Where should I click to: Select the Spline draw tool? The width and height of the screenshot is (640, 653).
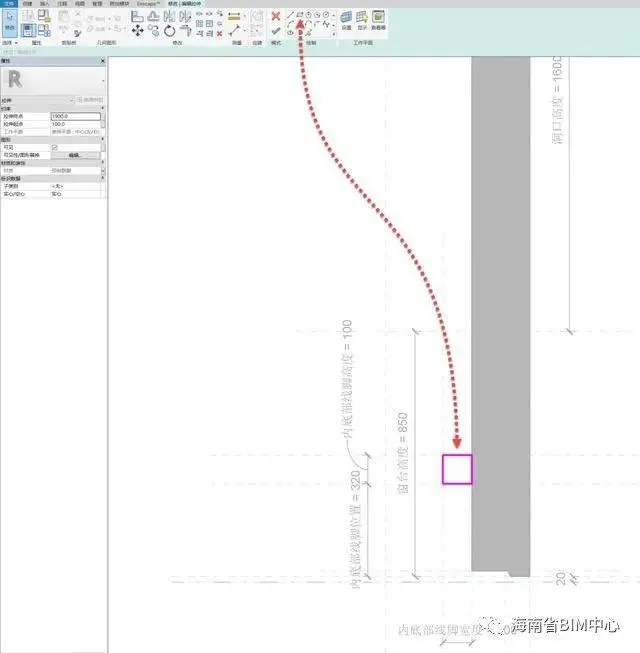point(326,24)
